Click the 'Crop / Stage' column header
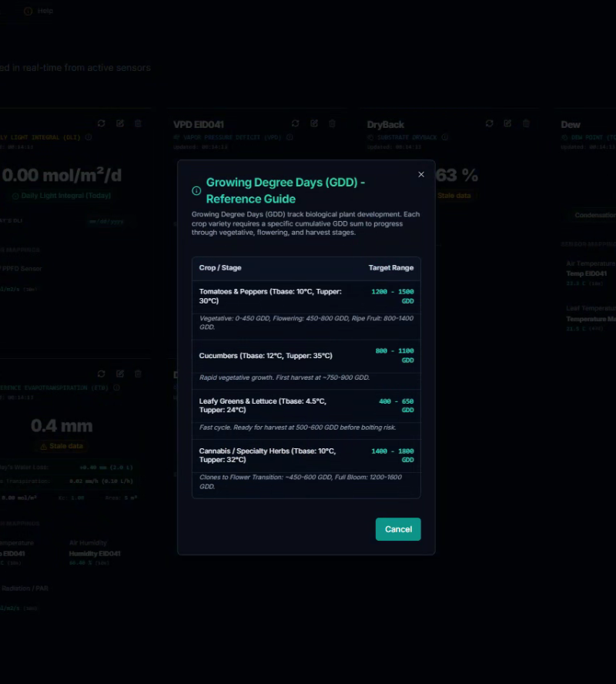Screen dimensions: 616x684 [x=220, y=268]
